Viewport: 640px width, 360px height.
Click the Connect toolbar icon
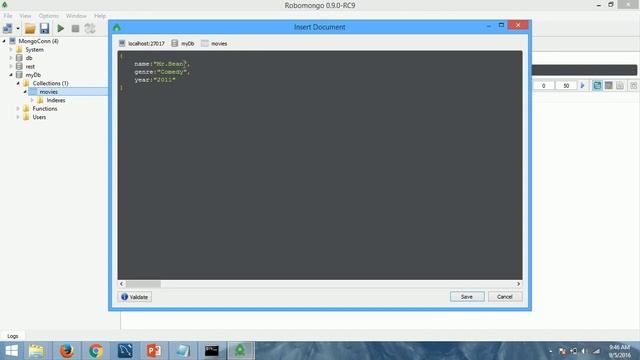(7, 28)
